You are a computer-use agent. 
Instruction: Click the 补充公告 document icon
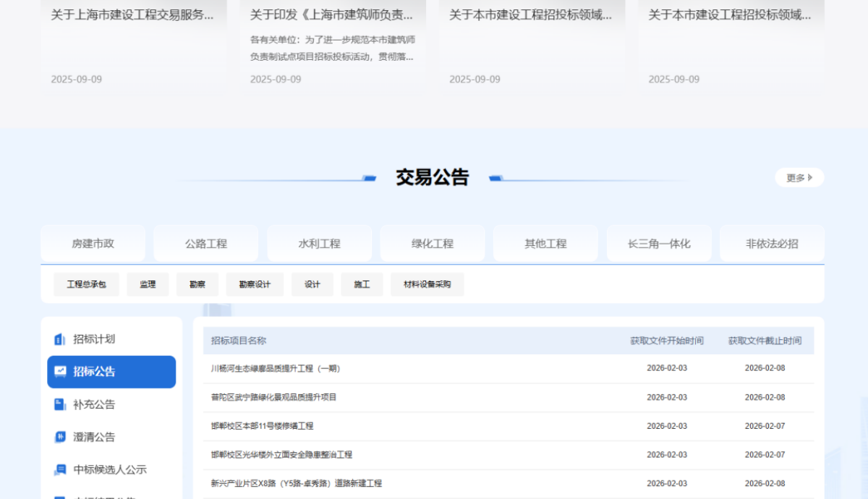[60, 404]
